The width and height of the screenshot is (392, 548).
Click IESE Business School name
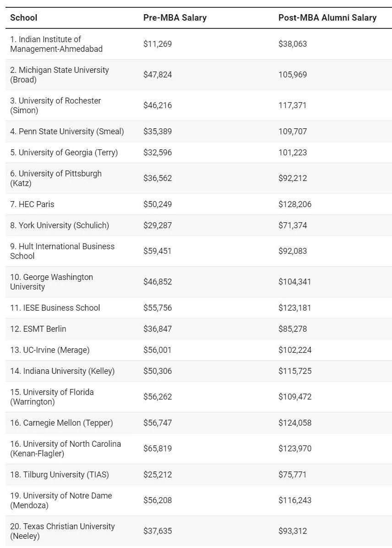tap(55, 308)
